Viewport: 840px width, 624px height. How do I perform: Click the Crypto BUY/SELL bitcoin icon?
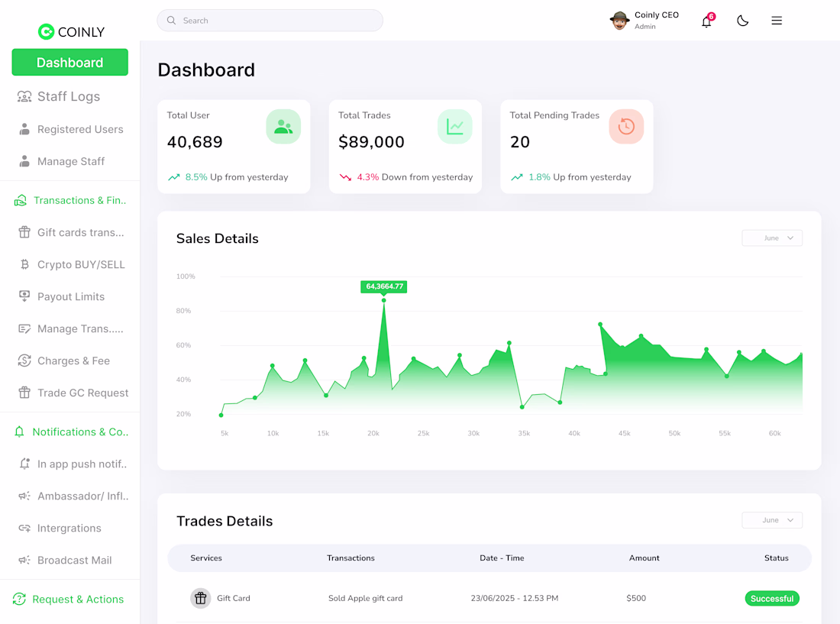coord(24,264)
